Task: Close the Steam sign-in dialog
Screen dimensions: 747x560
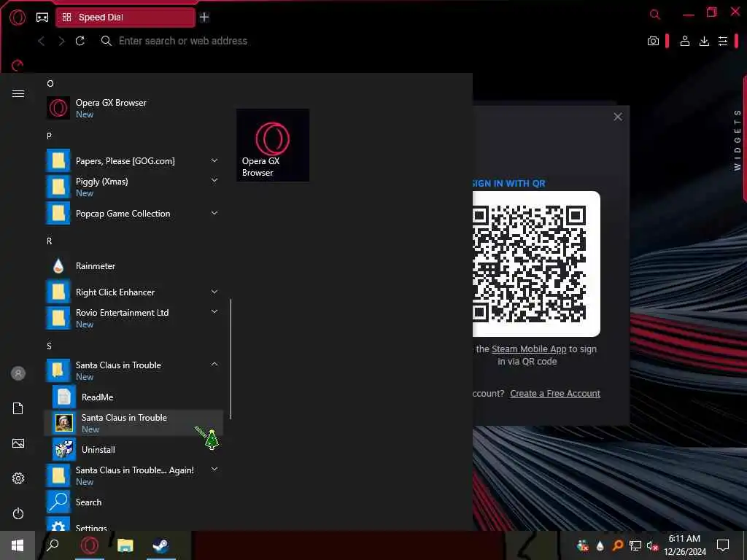Action: pos(618,117)
